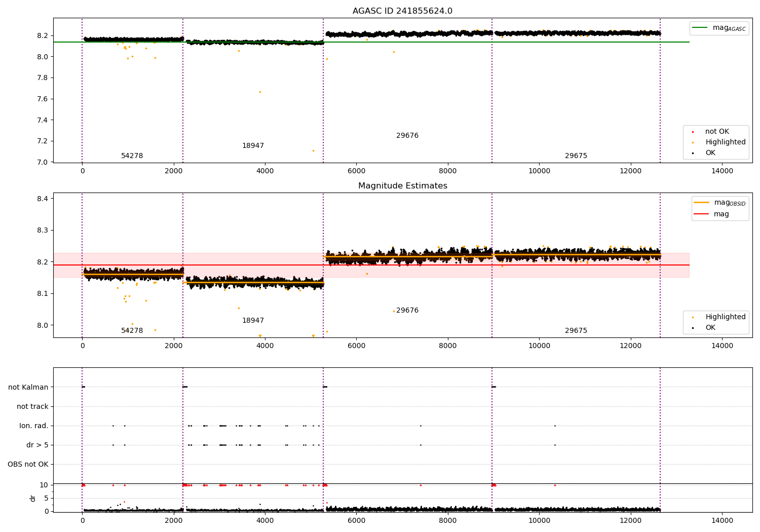Viewport: 760px width, 532px height.
Task: Click the '29675' label in the top plot
Action: [576, 156]
